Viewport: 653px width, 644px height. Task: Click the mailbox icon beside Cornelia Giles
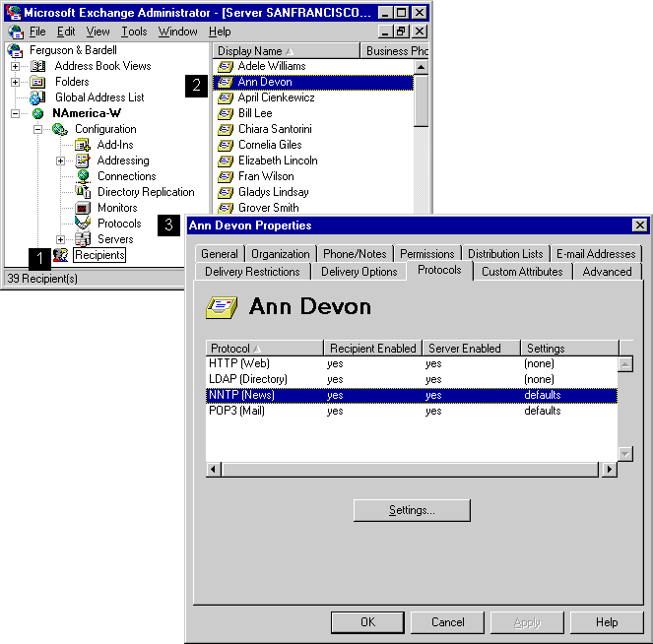click(x=226, y=145)
